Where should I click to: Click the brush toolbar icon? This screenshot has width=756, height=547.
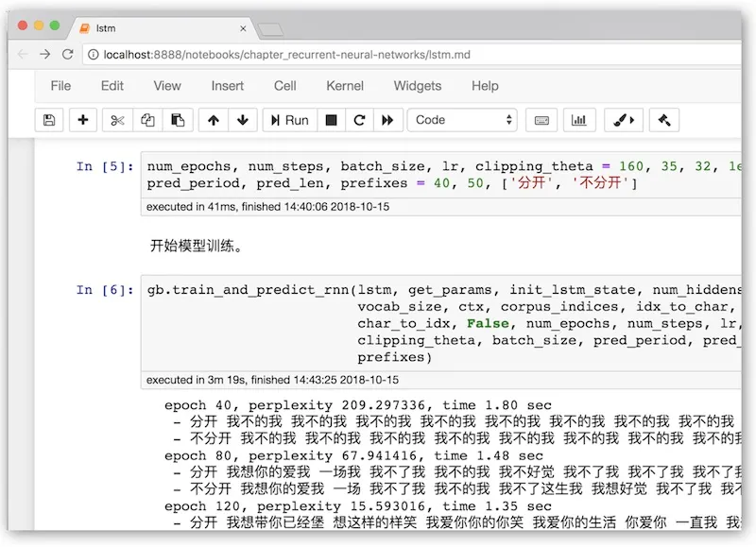624,120
